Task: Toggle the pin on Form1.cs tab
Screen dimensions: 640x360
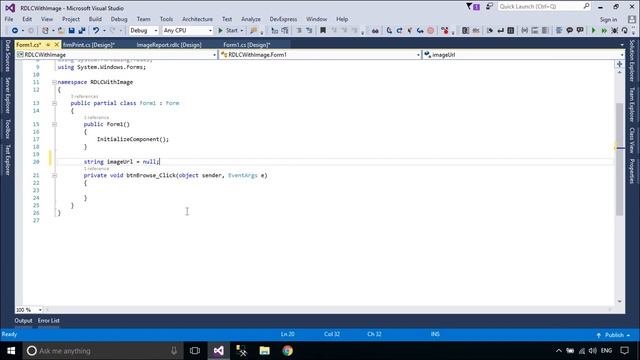Action: 48,44
